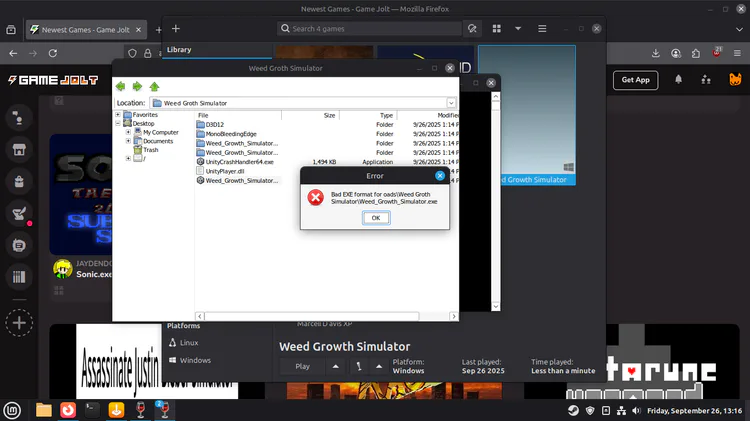Click the Firefox back button
This screenshot has height=421, width=750.
13,53
